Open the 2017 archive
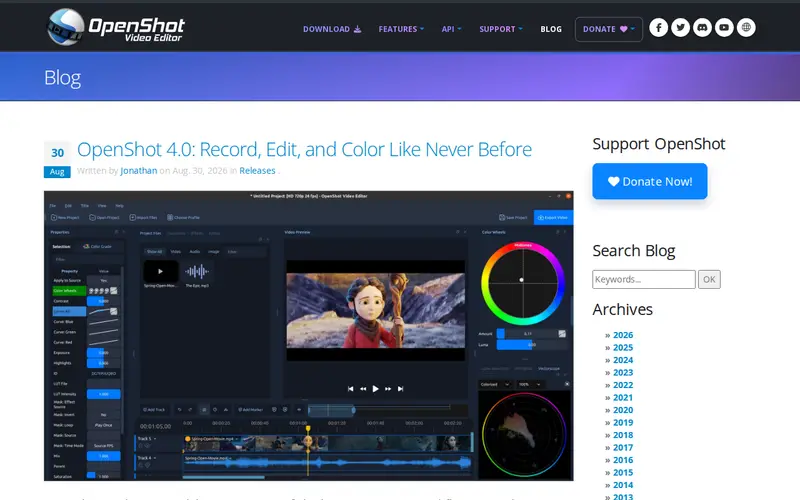The height and width of the screenshot is (500, 800). tap(623, 447)
